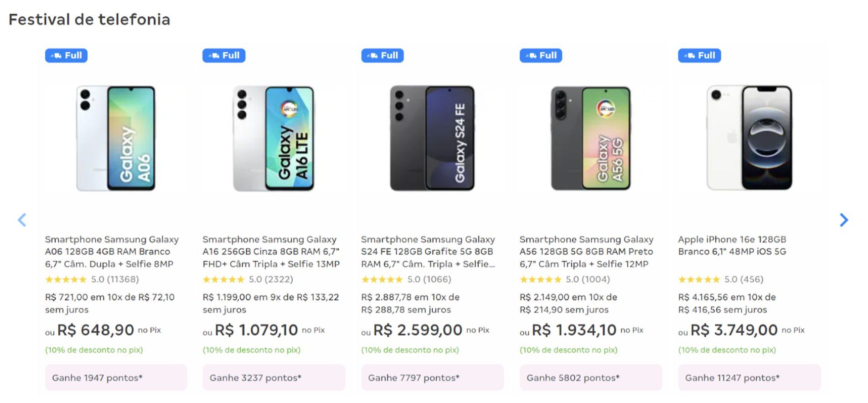This screenshot has width=868, height=403.
Task: Open Samsung Galaxy S24 FE title link
Action: point(428,252)
